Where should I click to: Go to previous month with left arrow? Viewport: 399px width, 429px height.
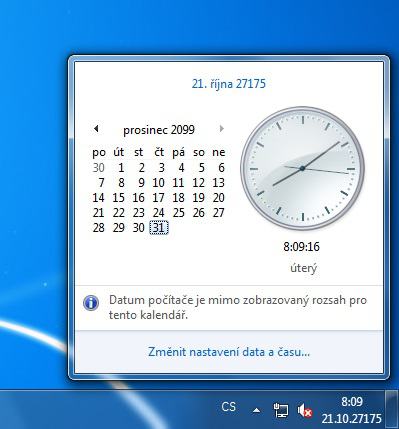pos(96,128)
